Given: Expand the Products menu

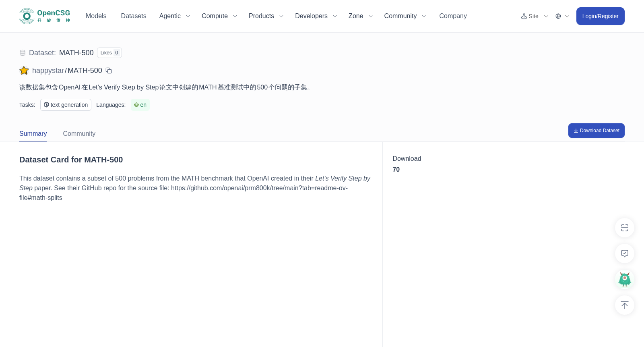Looking at the screenshot, I should click(x=266, y=16).
